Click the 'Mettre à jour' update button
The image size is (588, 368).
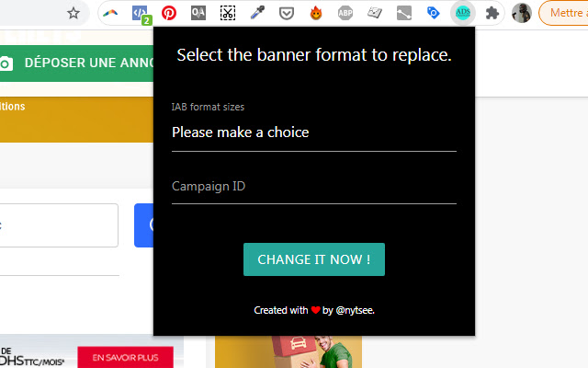563,13
